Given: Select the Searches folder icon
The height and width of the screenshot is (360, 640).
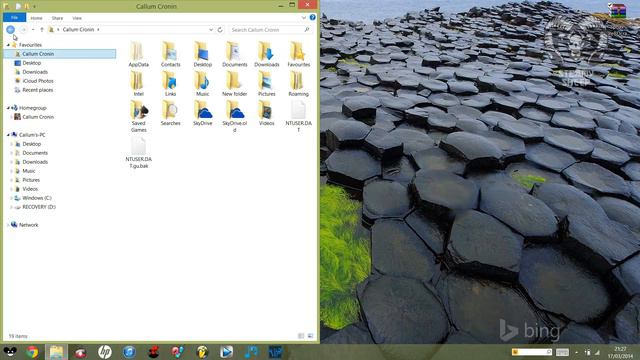Looking at the screenshot, I should [x=170, y=113].
